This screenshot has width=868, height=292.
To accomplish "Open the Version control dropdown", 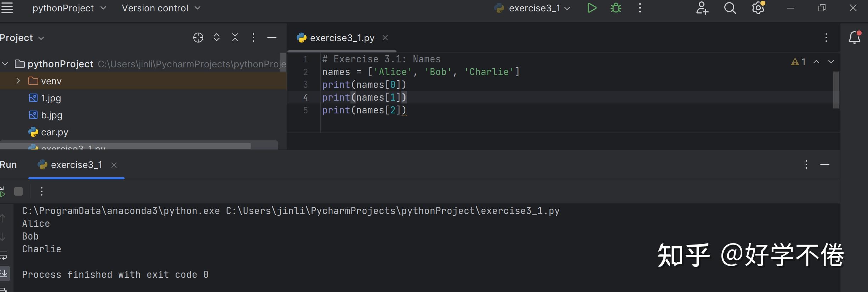I will tap(161, 8).
